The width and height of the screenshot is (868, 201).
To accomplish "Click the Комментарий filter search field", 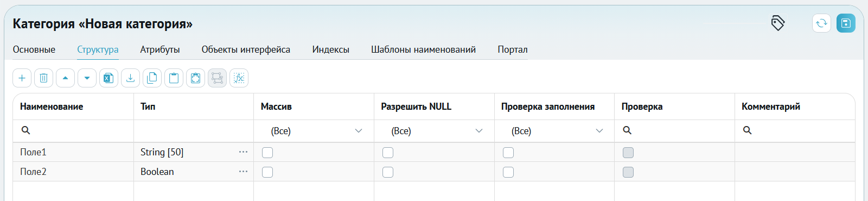I will [x=795, y=130].
